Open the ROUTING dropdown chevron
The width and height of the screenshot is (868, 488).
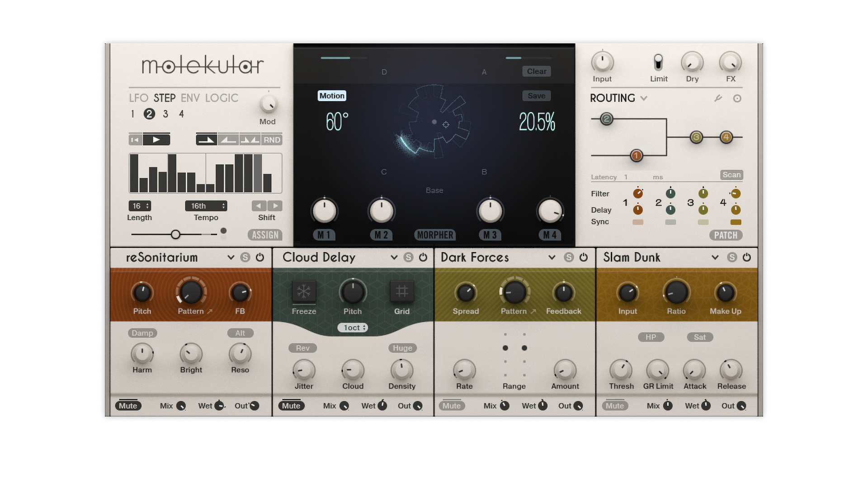[644, 98]
